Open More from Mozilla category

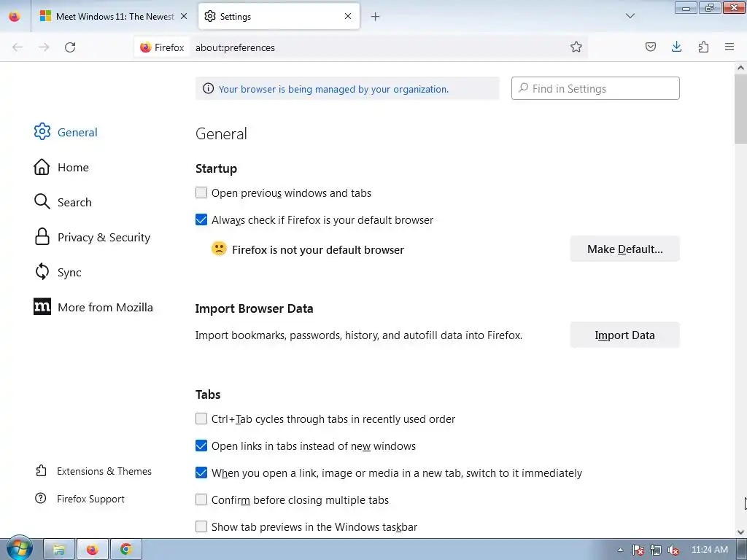click(93, 307)
